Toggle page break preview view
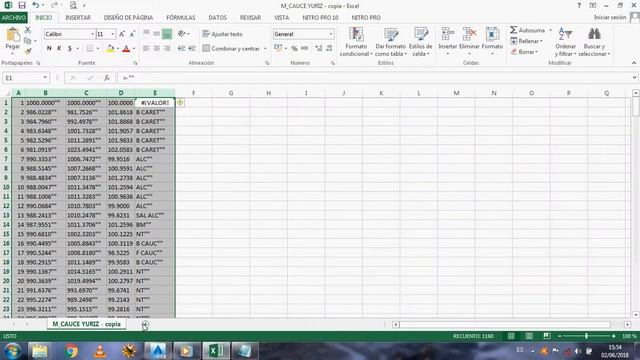The width and height of the screenshot is (640, 360). point(547,336)
